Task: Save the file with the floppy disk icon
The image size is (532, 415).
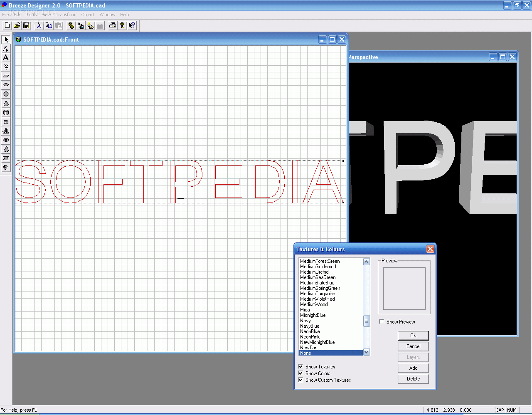Action: tap(26, 25)
